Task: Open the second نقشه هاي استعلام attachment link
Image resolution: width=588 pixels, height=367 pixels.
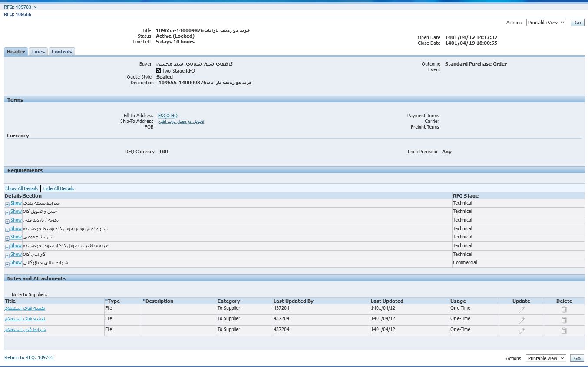Action: click(25, 318)
